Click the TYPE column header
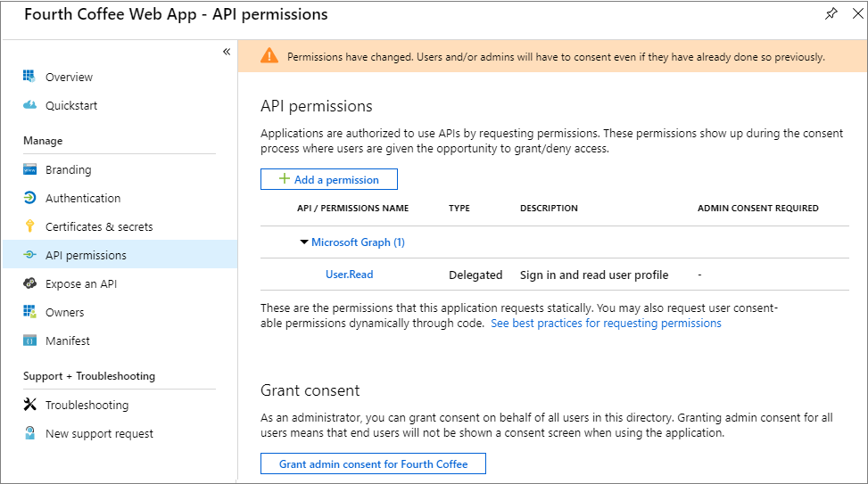The height and width of the screenshot is (484, 868). [x=459, y=208]
